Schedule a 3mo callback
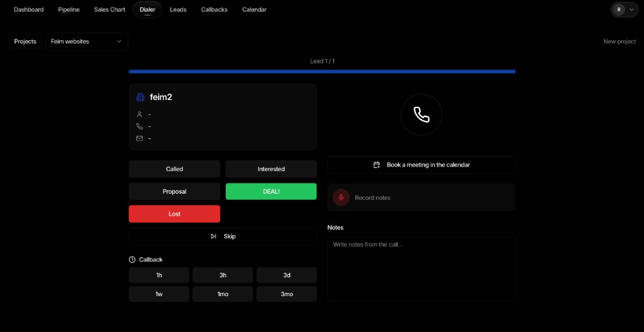 pos(287,294)
